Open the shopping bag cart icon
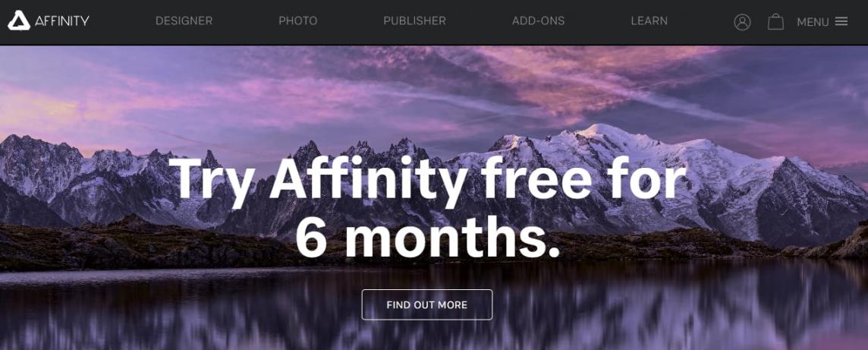The image size is (868, 350). coord(775,21)
